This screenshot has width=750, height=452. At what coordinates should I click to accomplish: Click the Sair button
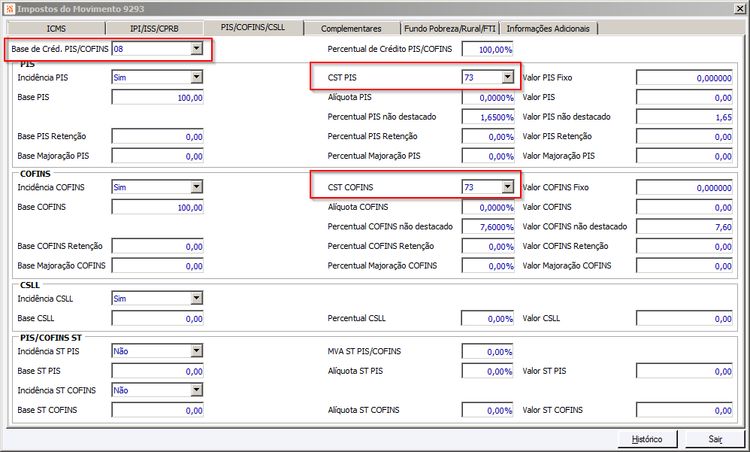point(715,439)
